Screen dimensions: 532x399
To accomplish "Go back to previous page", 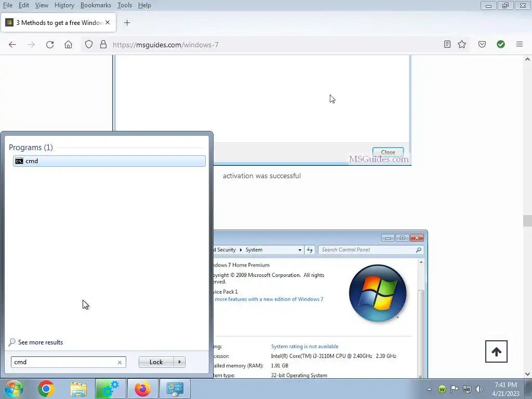I will click(12, 45).
